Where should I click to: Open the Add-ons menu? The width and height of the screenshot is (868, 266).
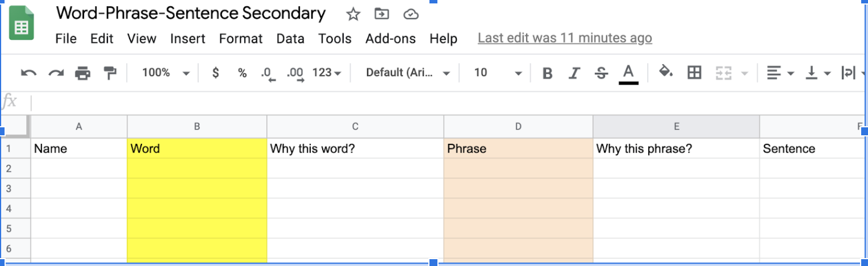click(x=390, y=39)
